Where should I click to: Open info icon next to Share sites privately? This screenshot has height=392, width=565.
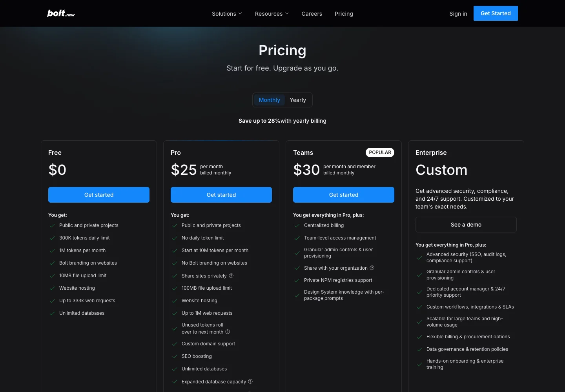click(231, 276)
